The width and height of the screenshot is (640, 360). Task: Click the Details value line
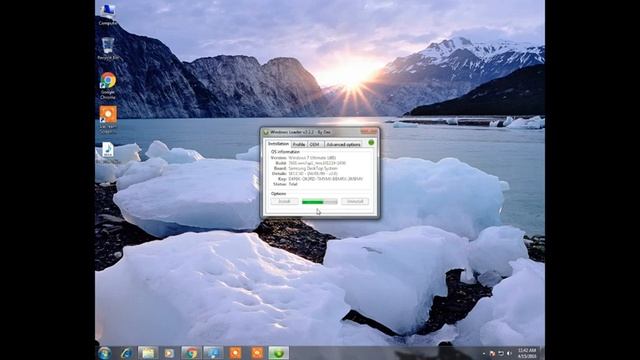[313, 173]
